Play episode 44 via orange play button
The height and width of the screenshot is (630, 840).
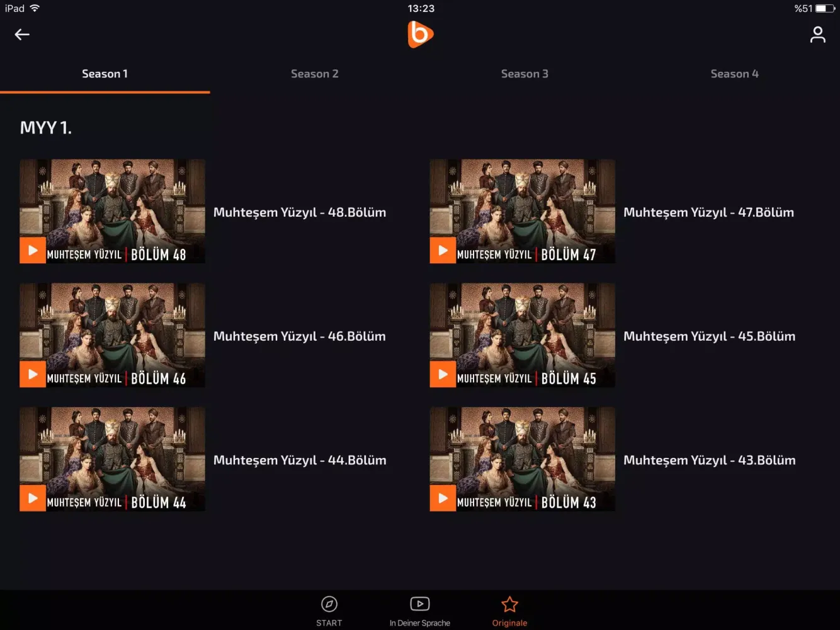(x=33, y=498)
